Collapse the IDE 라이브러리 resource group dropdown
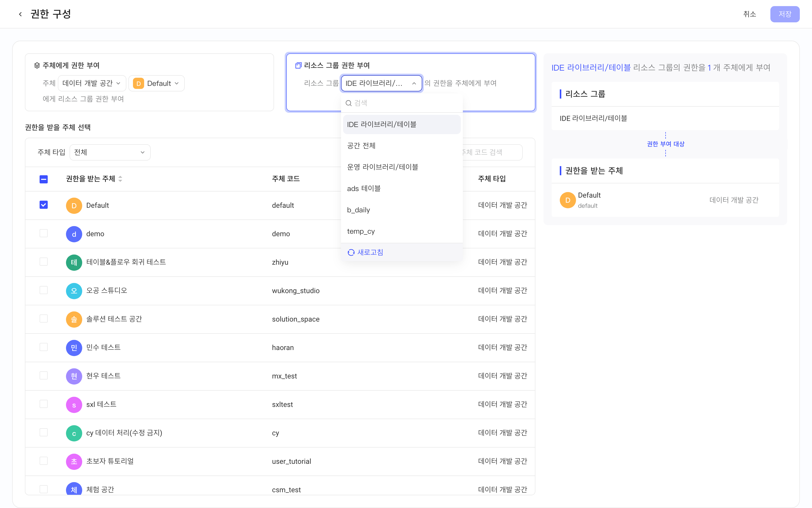The height and width of the screenshot is (508, 812). point(381,83)
